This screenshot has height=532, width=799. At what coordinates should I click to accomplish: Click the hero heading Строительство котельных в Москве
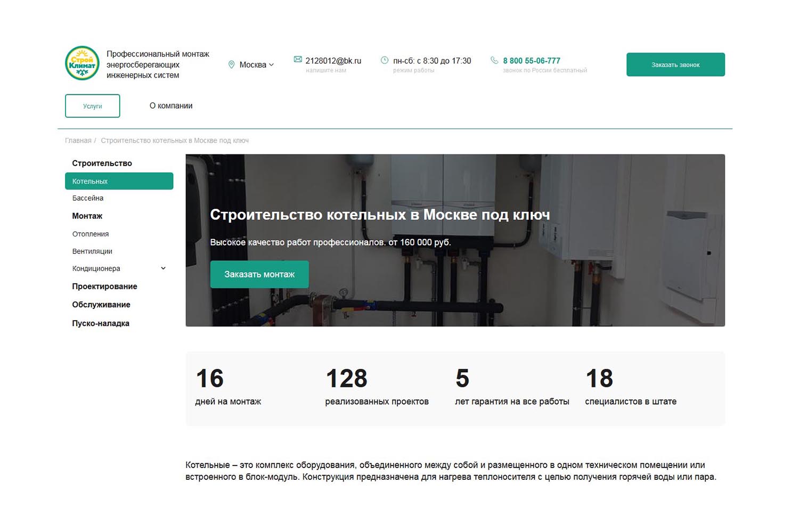click(x=380, y=215)
